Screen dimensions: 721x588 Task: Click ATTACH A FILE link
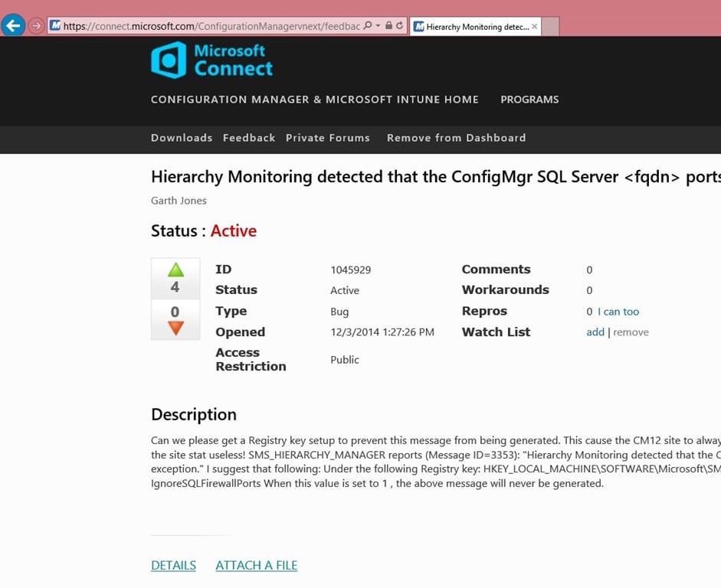(x=257, y=565)
